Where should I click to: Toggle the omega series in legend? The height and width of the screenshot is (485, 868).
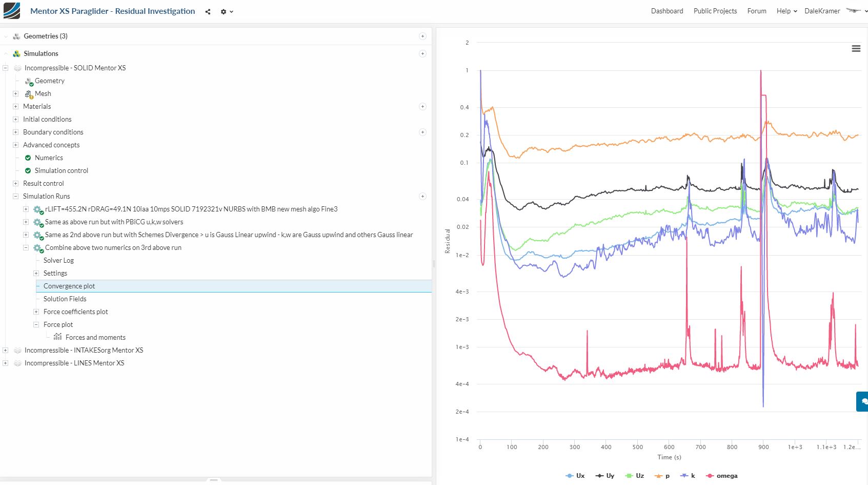[x=722, y=476]
